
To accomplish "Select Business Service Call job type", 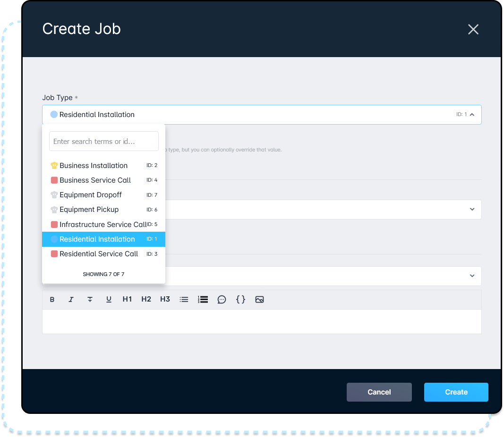I will tap(104, 180).
